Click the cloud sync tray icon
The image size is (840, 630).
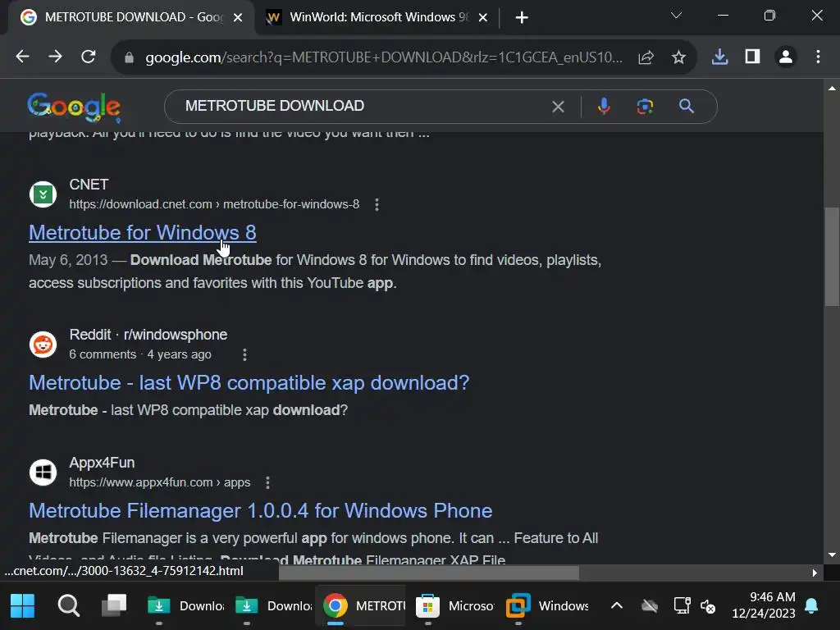click(x=650, y=606)
